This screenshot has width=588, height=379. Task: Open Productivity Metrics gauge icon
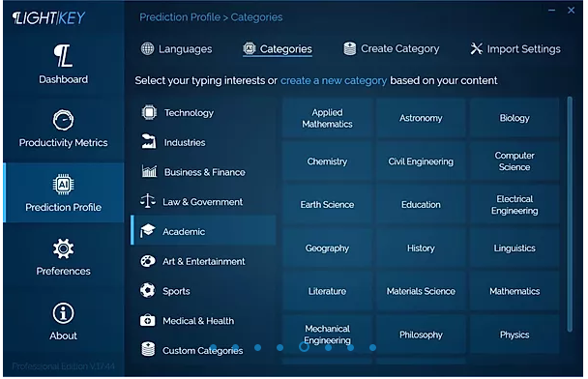click(63, 120)
